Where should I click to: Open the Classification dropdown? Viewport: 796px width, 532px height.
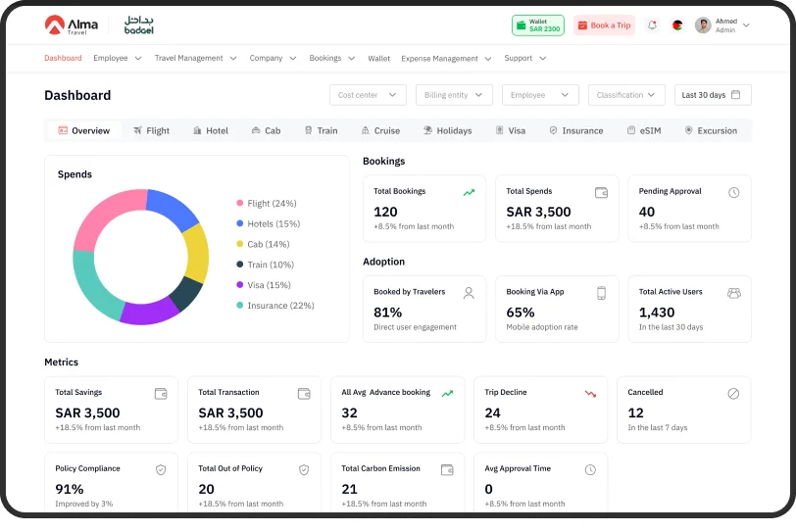(626, 95)
